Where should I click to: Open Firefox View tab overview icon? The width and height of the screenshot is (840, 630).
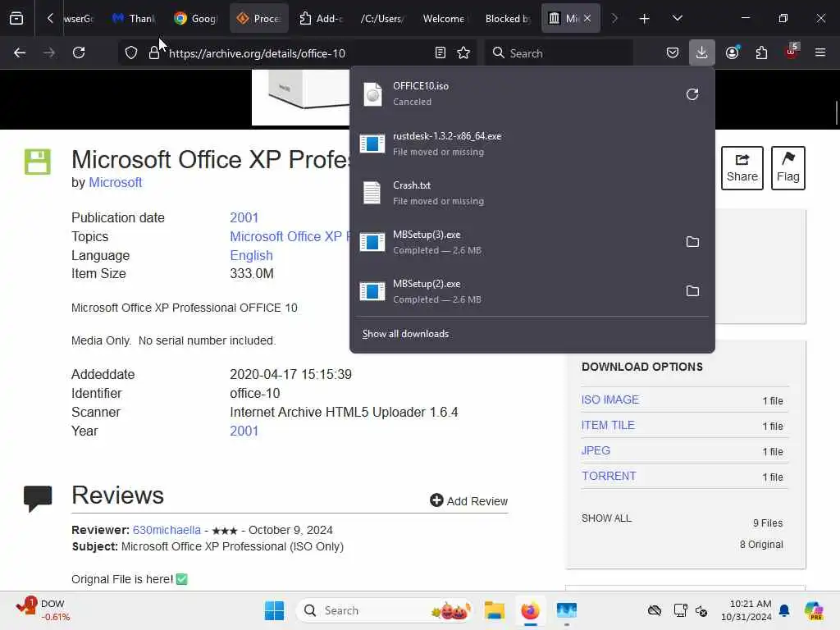point(16,19)
